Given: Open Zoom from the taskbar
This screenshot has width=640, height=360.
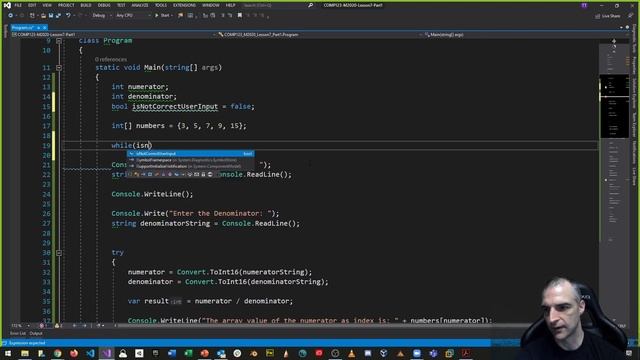Looking at the screenshot, I should coord(417,353).
